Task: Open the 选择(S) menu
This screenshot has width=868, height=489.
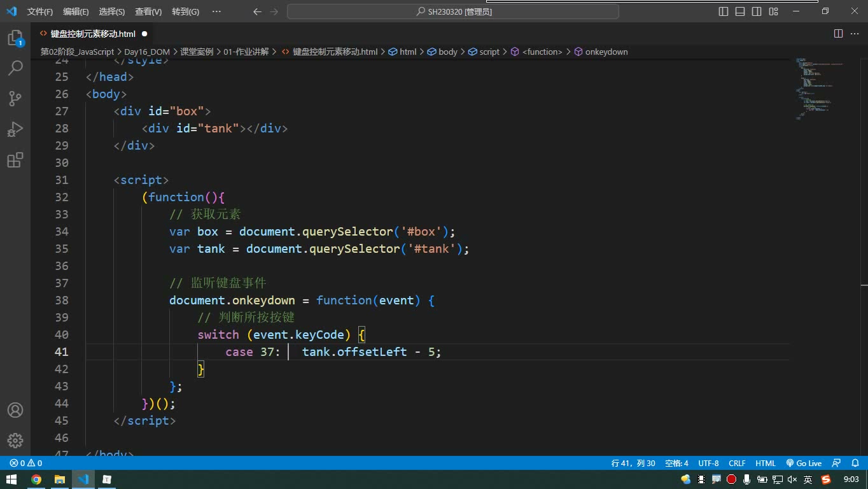Action: point(112,11)
